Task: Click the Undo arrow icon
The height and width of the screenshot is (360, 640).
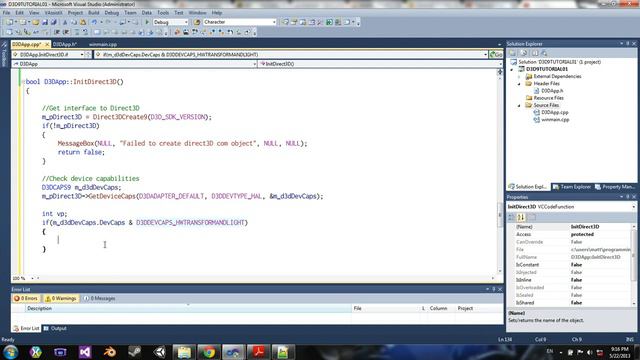Action: click(94, 22)
